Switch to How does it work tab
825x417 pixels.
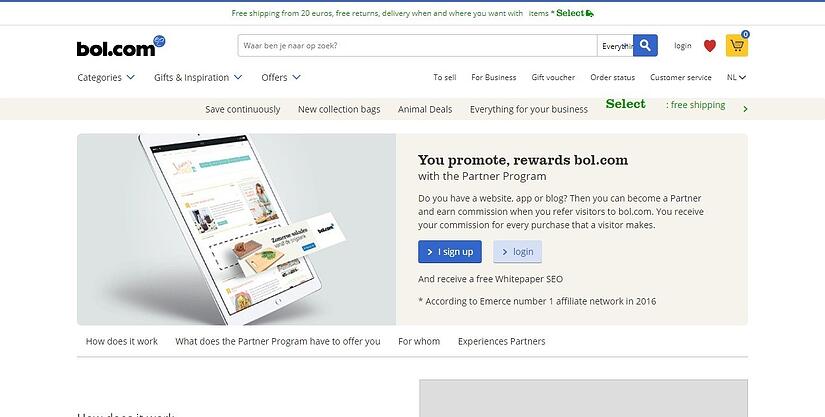pos(122,341)
